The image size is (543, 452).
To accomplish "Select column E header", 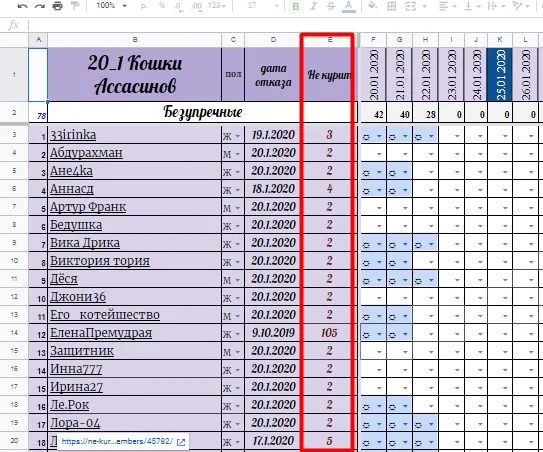I will pyautogui.click(x=329, y=40).
